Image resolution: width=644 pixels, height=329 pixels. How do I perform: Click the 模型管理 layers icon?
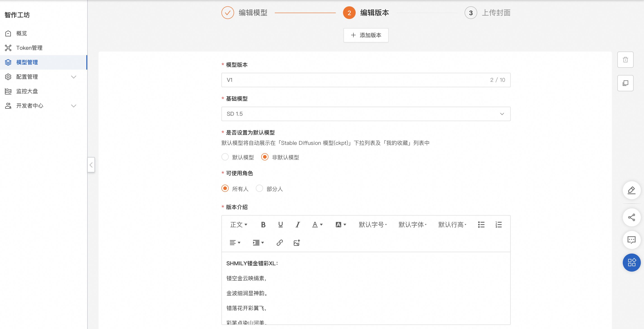pos(8,62)
